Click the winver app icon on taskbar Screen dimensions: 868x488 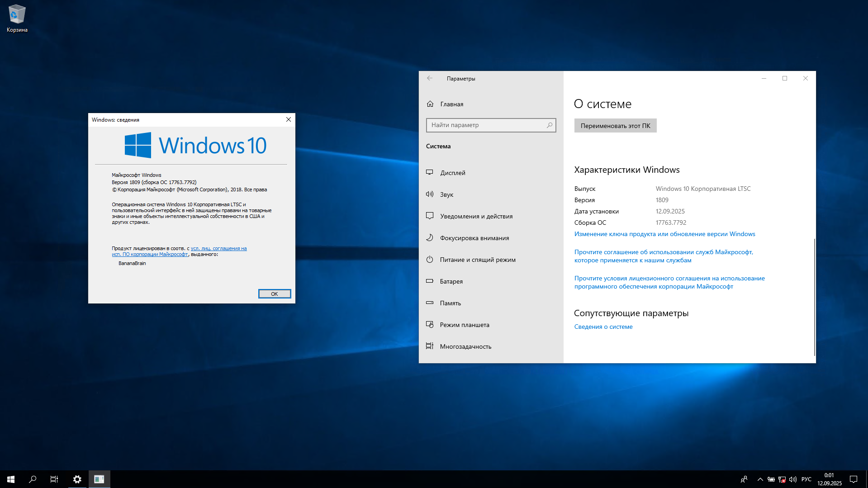point(100,479)
